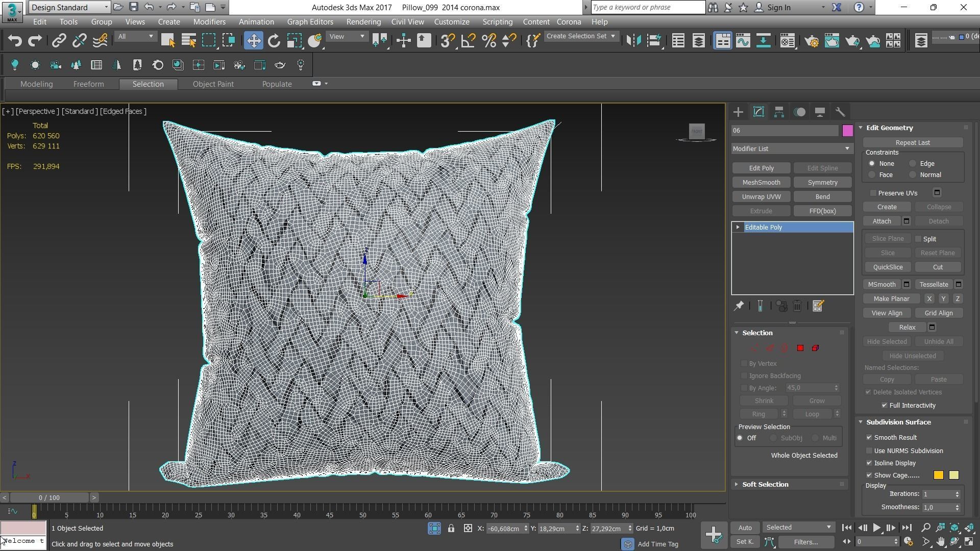The image size is (980, 551).
Task: Activate Select and Rotate tool
Action: click(274, 41)
